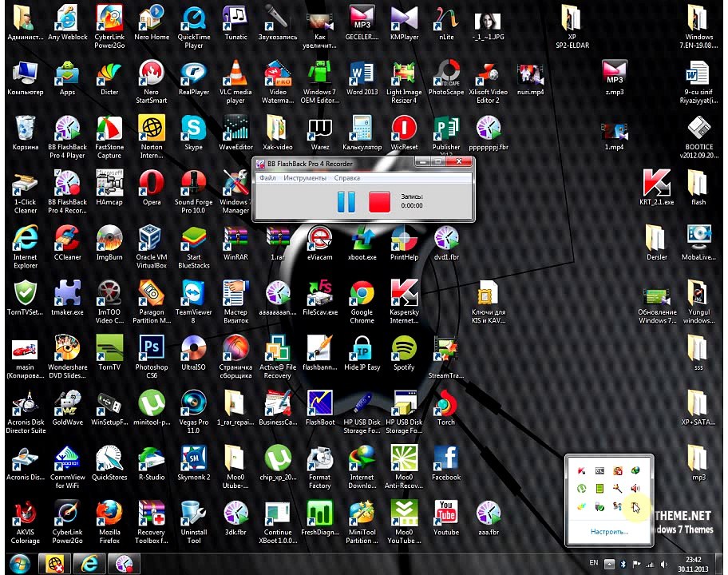Select the KMPlayer desktop icon

[x=404, y=23]
